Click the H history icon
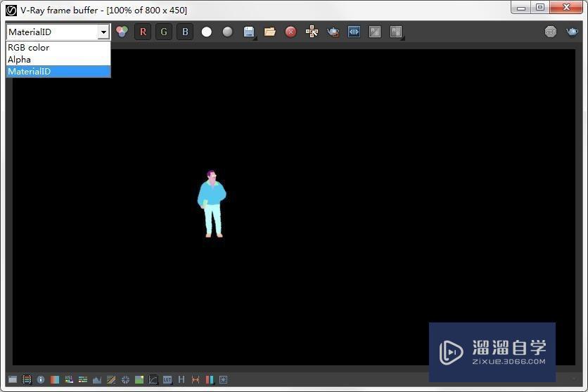The width and height of the screenshot is (588, 392). 181,379
